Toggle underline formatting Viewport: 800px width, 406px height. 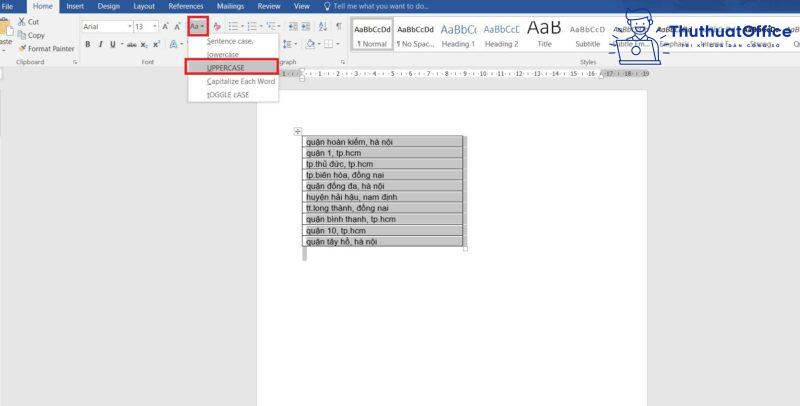tap(113, 44)
